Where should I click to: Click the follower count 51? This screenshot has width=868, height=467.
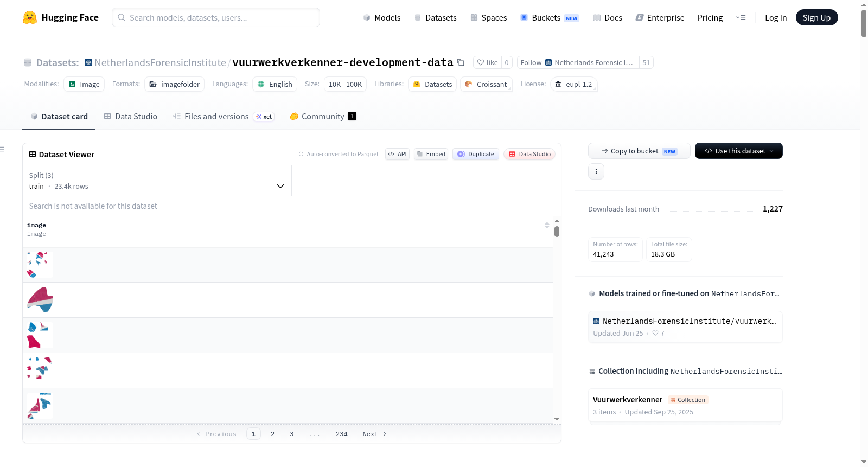(646, 62)
